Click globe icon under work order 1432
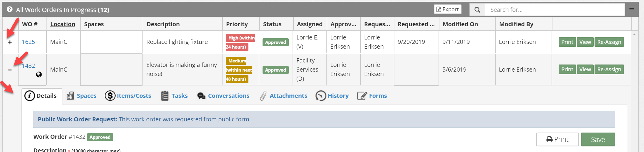This screenshot has height=152, width=644. pyautogui.click(x=39, y=75)
